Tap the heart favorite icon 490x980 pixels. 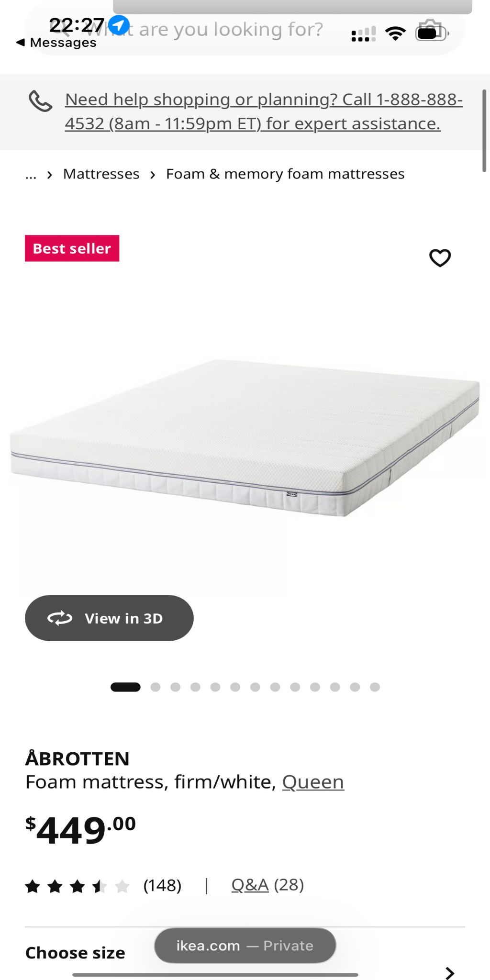tap(440, 258)
